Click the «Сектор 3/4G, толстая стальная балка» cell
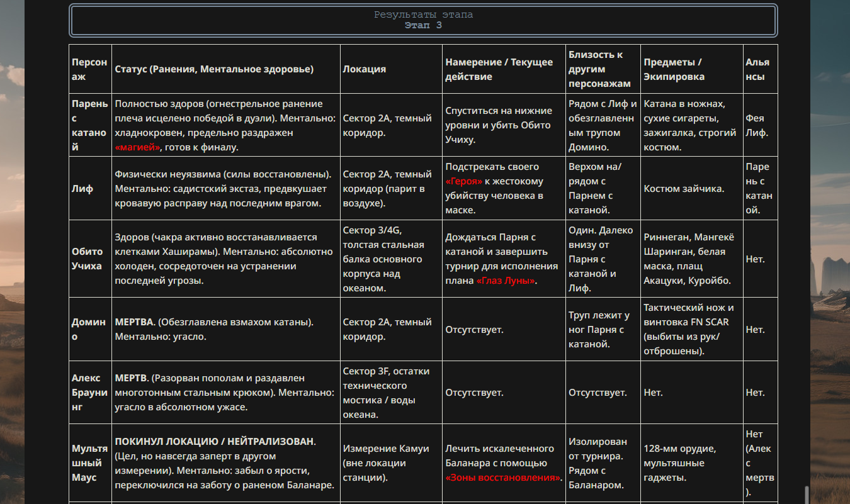This screenshot has height=504, width=850. (x=391, y=259)
